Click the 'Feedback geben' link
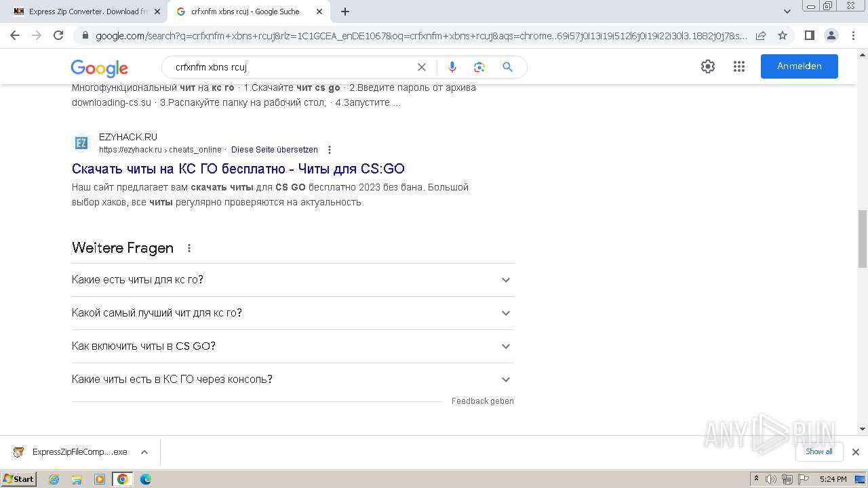 [x=483, y=401]
